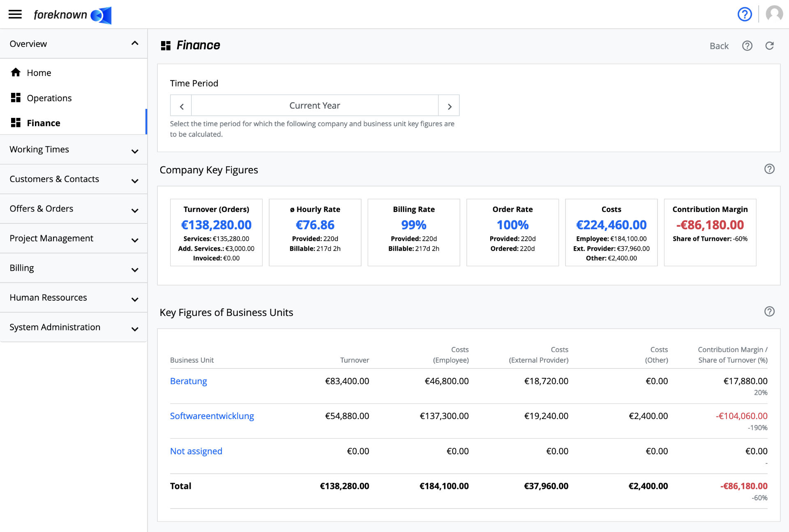This screenshot has height=532, width=789.
Task: Click the help icon in Key Figures of Business Units
Action: 769,312
